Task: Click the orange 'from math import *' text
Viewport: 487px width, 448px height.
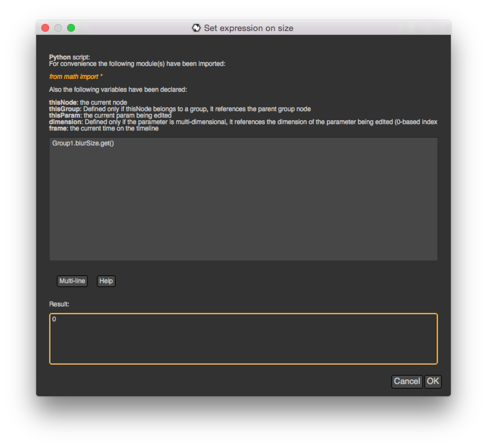Action: click(x=76, y=77)
